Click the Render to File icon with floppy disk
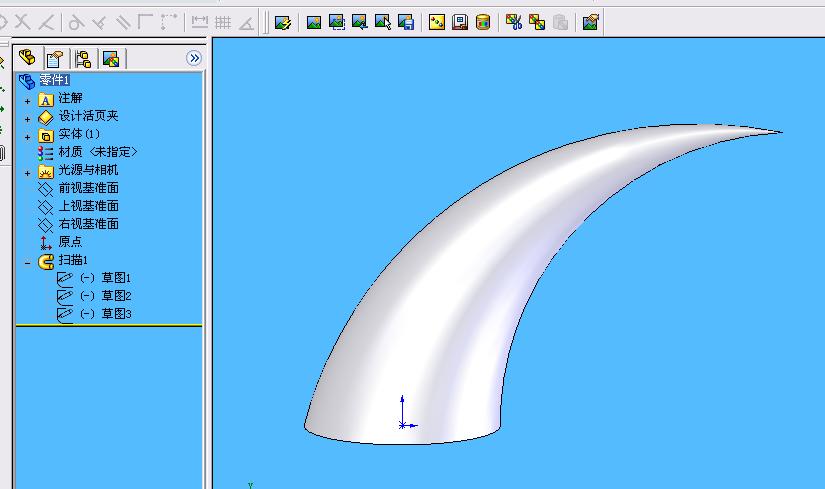Screen dimensions: 825x489 point(406,22)
